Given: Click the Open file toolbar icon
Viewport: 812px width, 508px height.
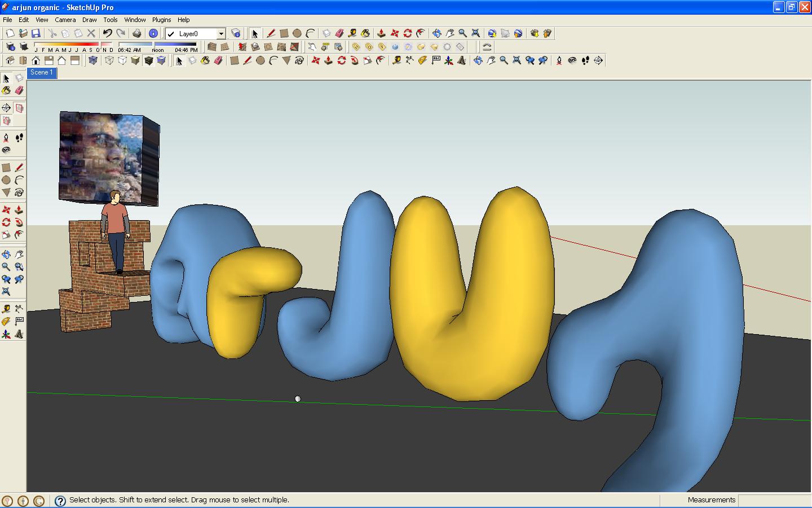Looking at the screenshot, I should tap(23, 33).
